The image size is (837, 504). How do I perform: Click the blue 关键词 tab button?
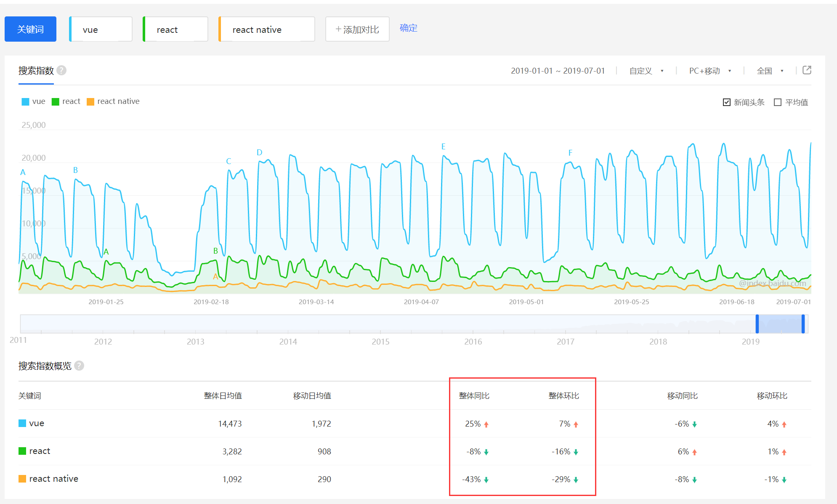point(30,29)
